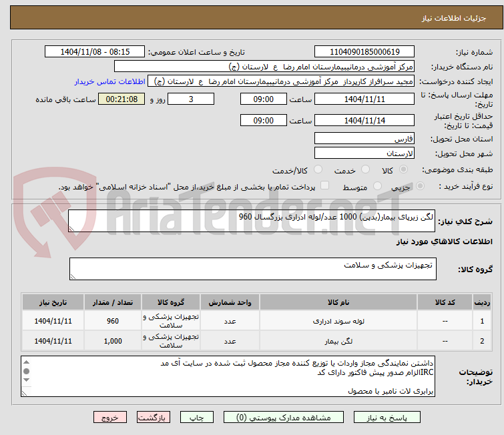The image size is (504, 435).
Task: Click the گروه کالا text area
Action: [253, 269]
